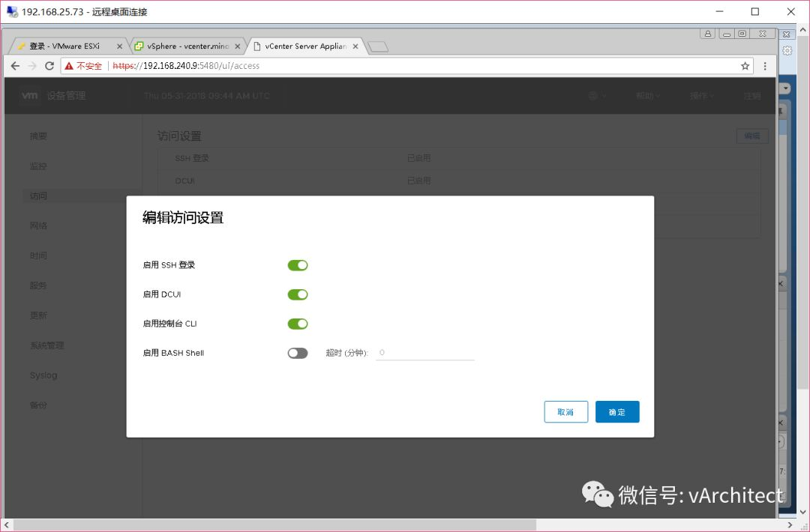The width and height of the screenshot is (810, 532).
Task: Toggle the console CLI switch
Action: click(298, 324)
